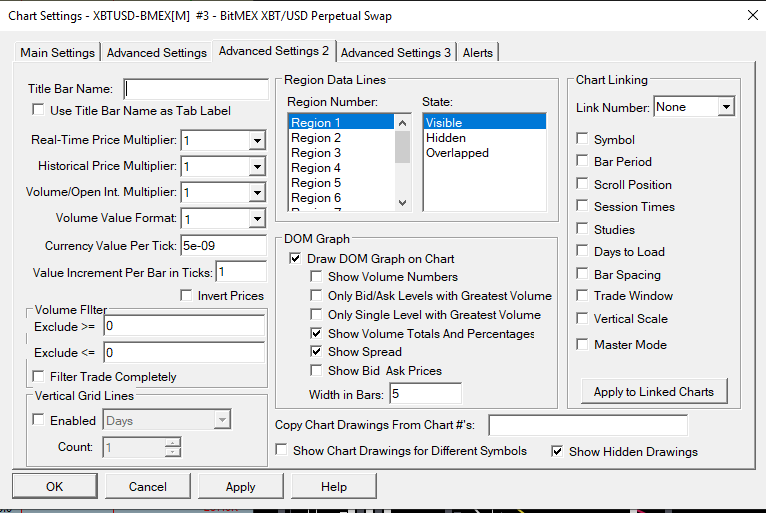Viewport: 766px width, 513px height.
Task: Open the Advanced Settings tab
Action: [x=156, y=52]
